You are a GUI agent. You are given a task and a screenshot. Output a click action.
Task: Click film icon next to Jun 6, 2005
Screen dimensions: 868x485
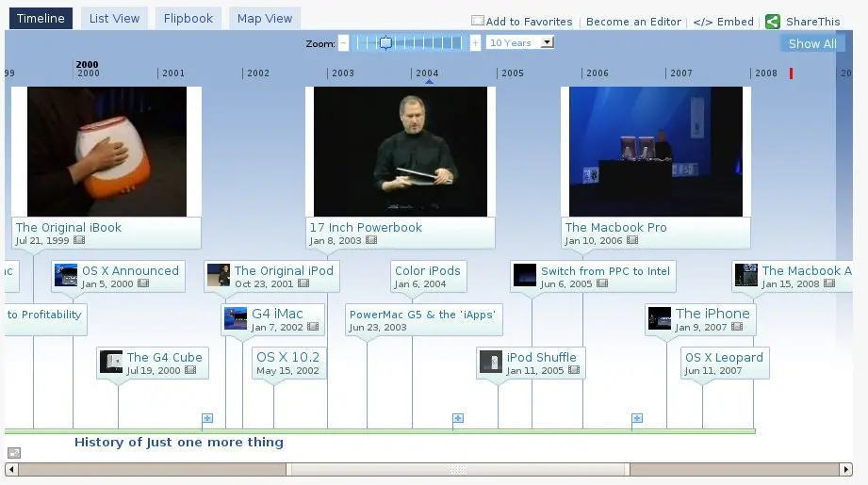coord(602,283)
